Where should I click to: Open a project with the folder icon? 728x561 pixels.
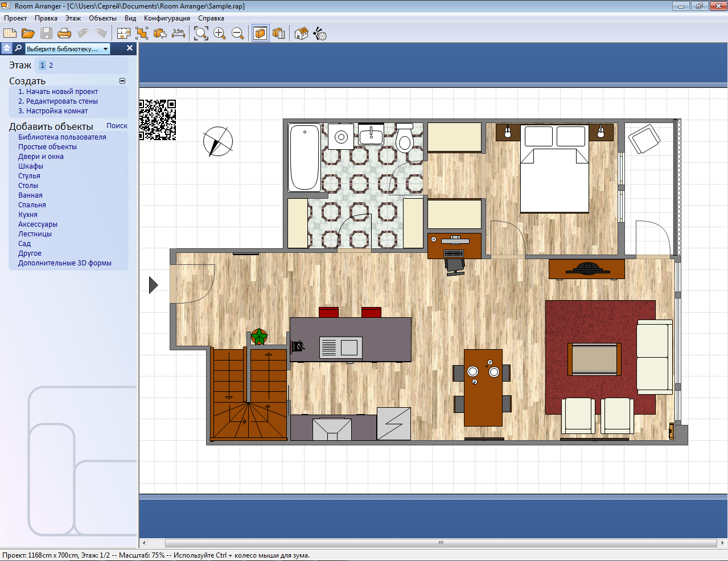click(28, 34)
